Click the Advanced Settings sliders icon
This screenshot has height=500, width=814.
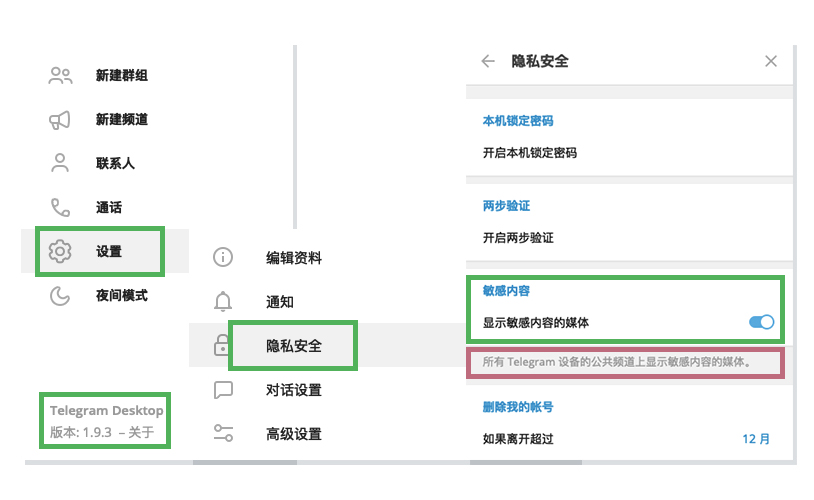tap(223, 434)
